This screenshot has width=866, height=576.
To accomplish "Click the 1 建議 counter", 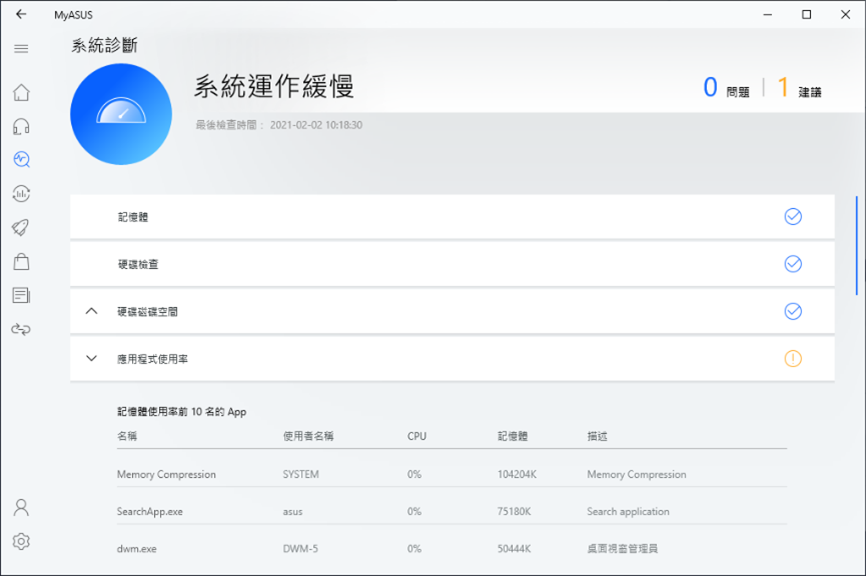I will [x=799, y=89].
